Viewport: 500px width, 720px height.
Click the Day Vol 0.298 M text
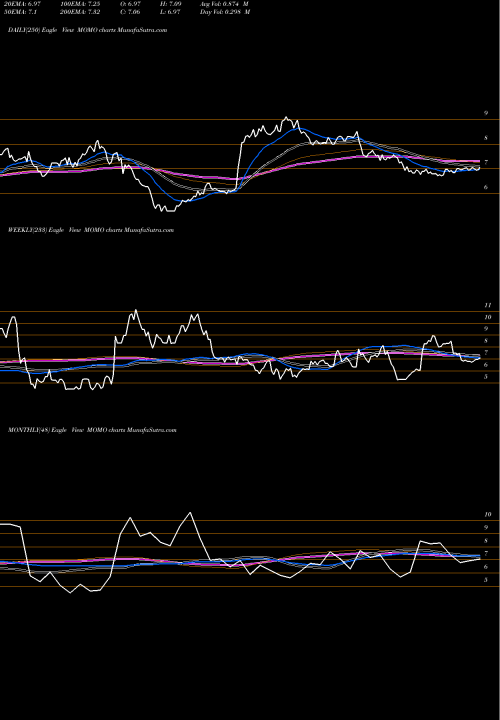(x=225, y=12)
